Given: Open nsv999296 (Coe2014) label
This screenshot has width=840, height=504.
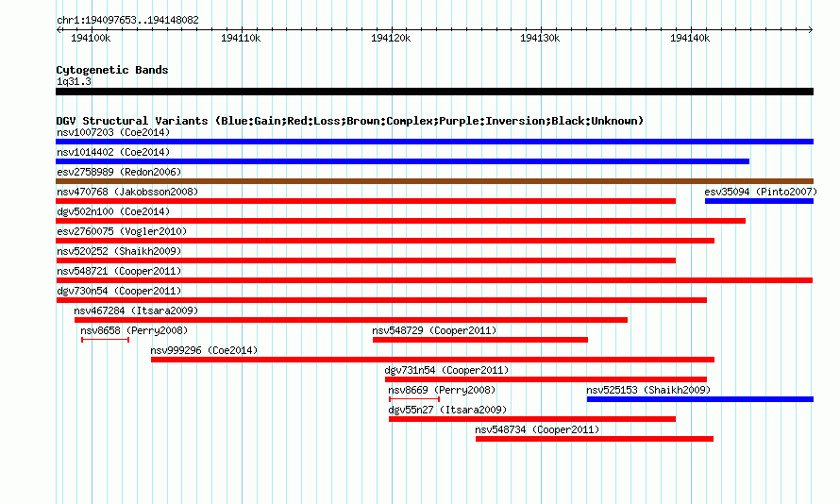Looking at the screenshot, I should (x=204, y=350).
